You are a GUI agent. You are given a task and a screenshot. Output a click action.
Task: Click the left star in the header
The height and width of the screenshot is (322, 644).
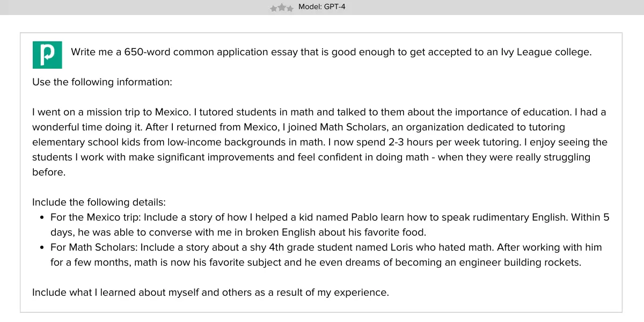click(x=274, y=9)
